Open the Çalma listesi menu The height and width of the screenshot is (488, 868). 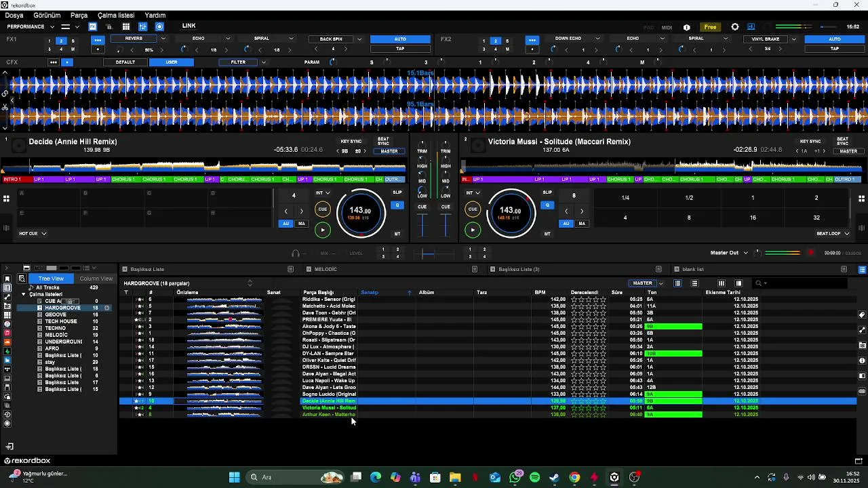(116, 15)
